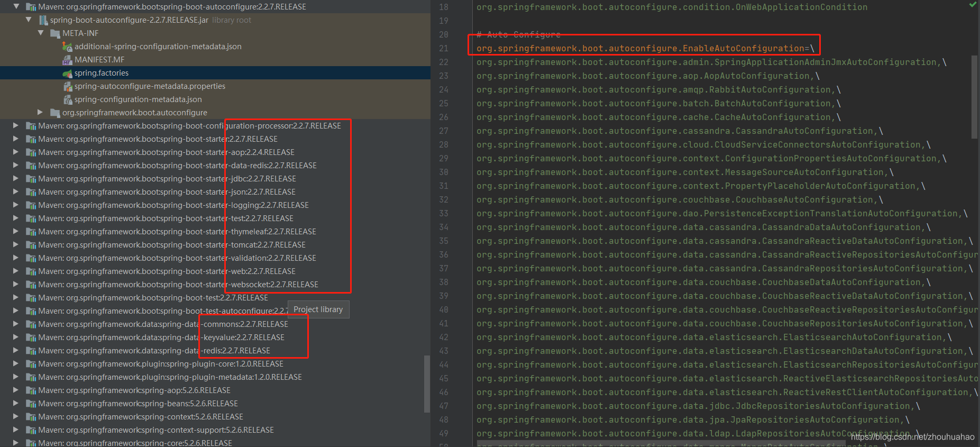Click library icon of spring-boot-starter:2.2.7.RELEASE

click(x=31, y=139)
